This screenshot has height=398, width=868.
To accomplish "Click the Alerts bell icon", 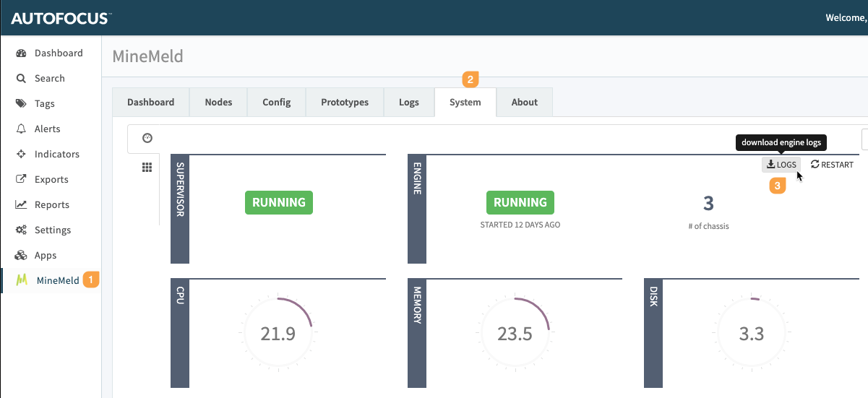I will (21, 129).
